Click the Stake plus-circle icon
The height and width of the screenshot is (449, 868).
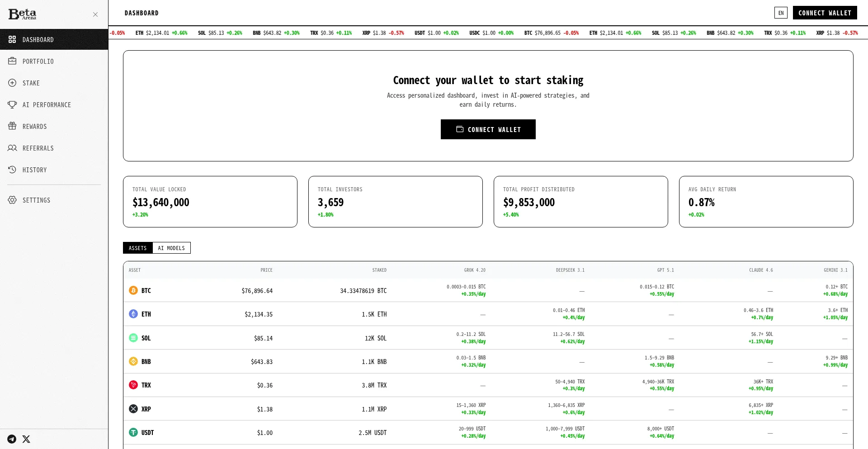click(12, 83)
